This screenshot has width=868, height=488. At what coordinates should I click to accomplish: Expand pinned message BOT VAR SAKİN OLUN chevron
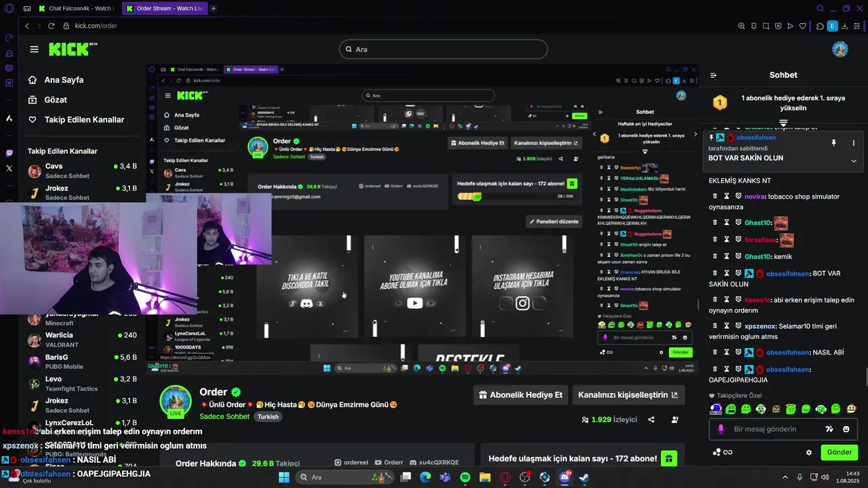point(854,161)
